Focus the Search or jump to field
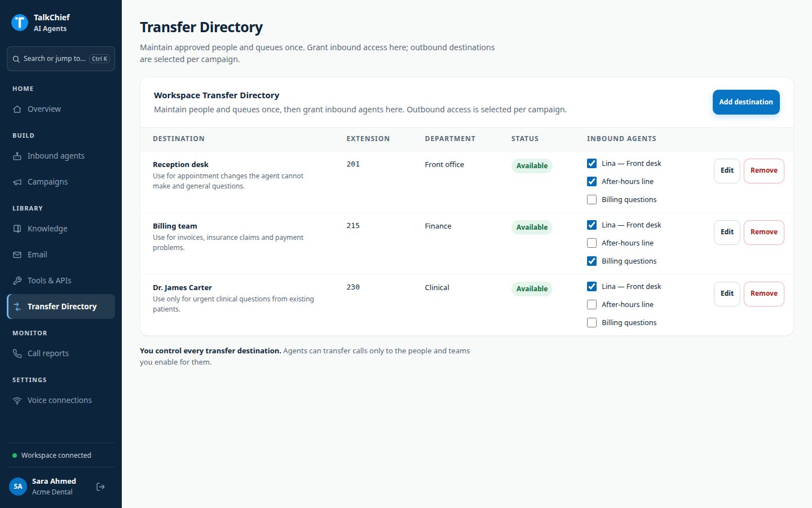This screenshot has width=812, height=508. pyautogui.click(x=61, y=59)
